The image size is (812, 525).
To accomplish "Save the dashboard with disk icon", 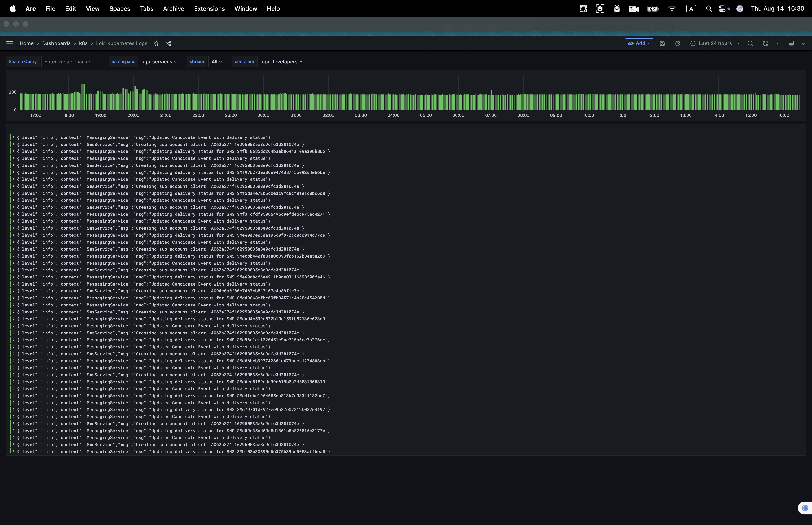I will (662, 43).
